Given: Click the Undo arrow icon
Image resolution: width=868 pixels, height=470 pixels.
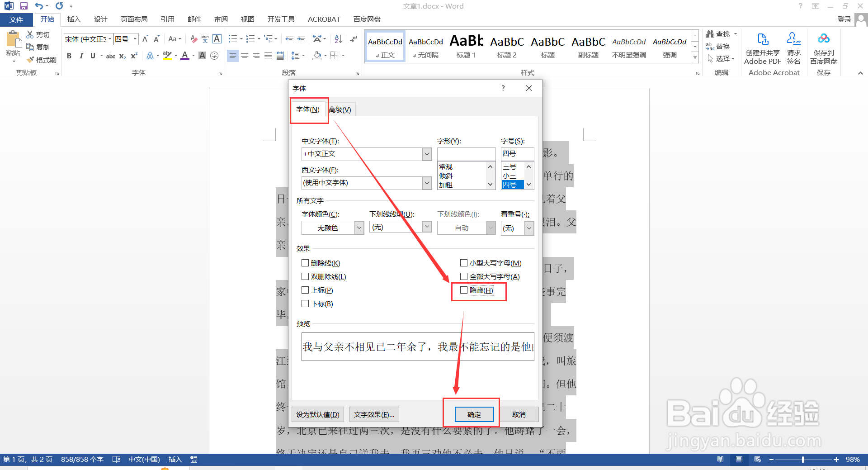Looking at the screenshot, I should (x=39, y=6).
